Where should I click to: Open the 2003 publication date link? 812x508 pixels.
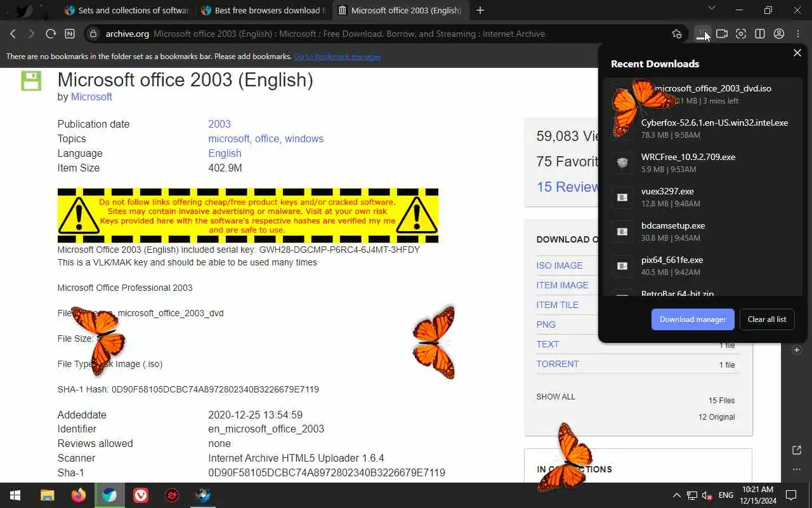coord(219,124)
